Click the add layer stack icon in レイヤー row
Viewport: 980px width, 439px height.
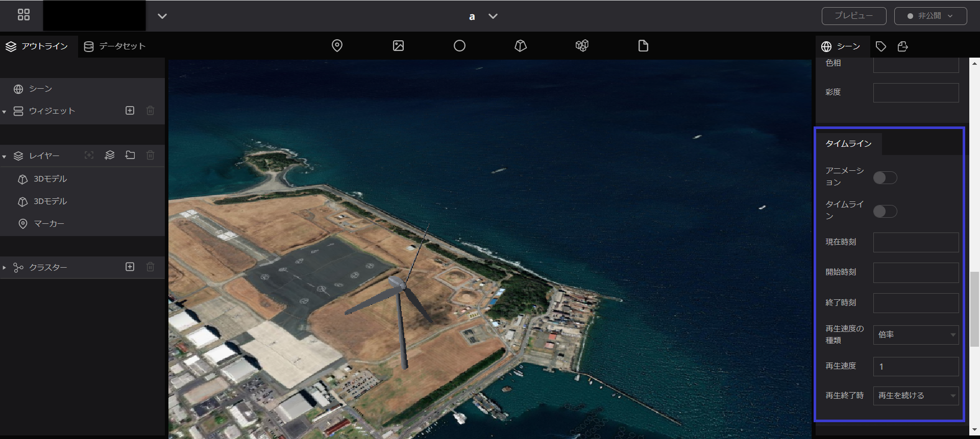point(110,155)
